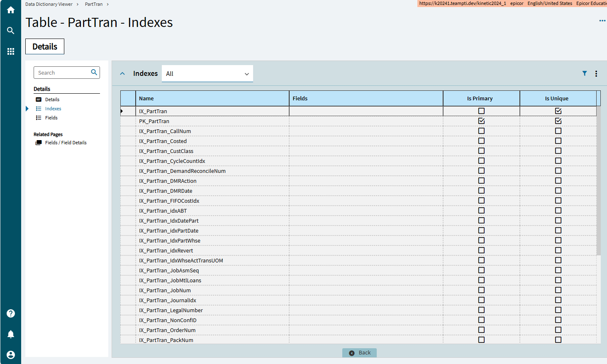Open the global search magnifier icon
Screen dimensions: 607x364
click(11, 31)
